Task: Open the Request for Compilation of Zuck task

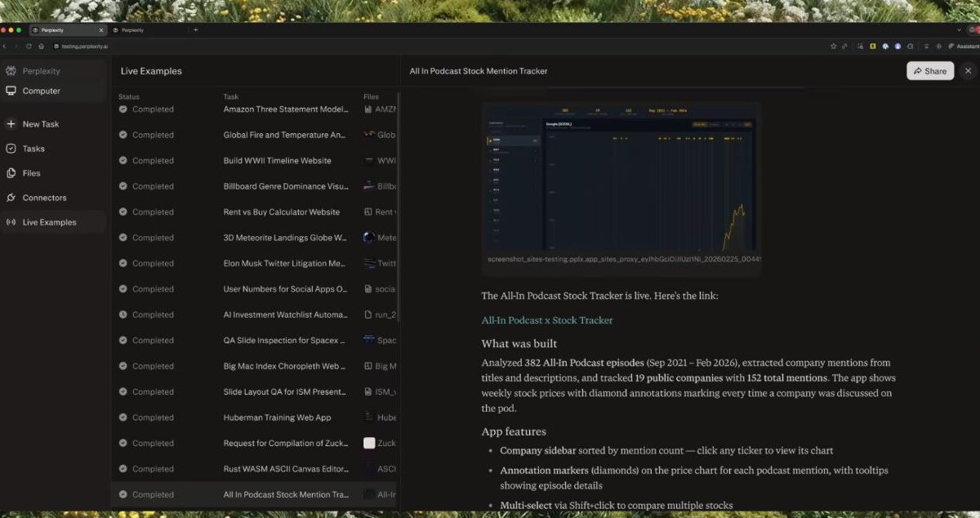Action: [286, 443]
